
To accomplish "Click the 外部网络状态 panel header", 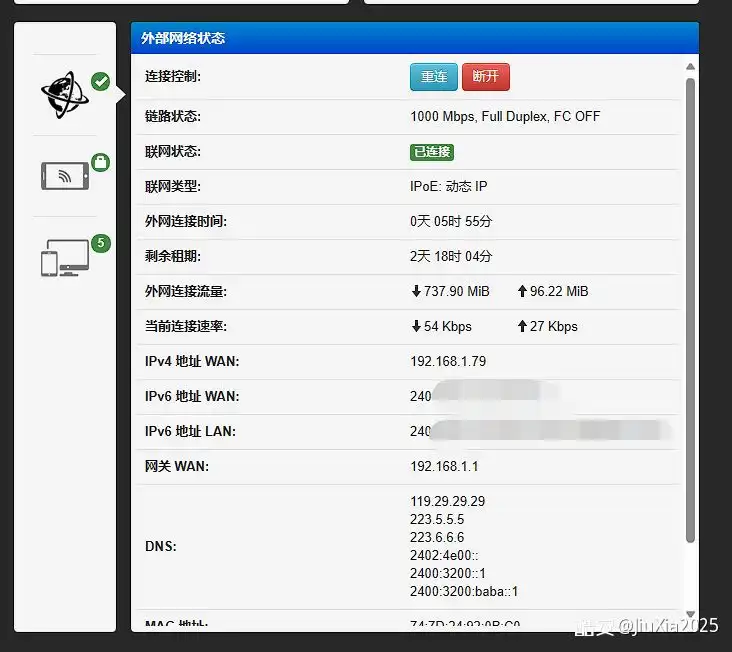I will click(415, 38).
